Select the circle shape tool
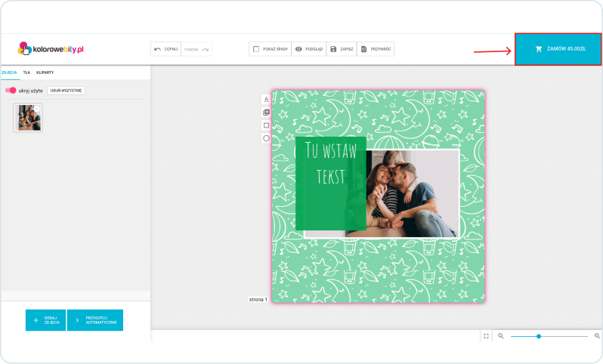The height and width of the screenshot is (364, 603). coord(266,138)
